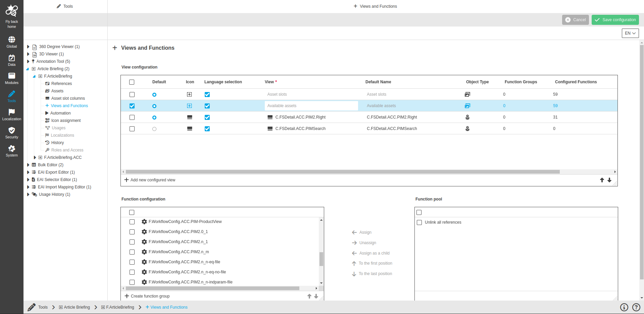Open the Security shield section
Viewport: 644px width, 314px height.
tap(12, 132)
